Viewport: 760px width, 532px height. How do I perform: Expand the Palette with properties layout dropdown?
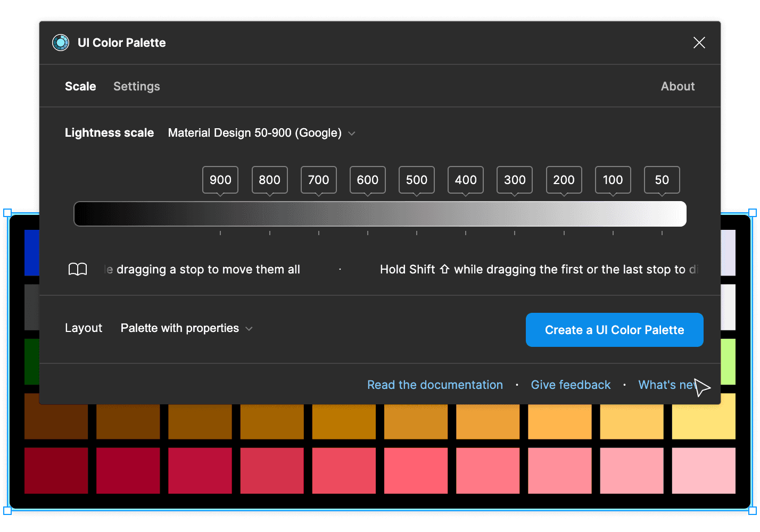(186, 328)
